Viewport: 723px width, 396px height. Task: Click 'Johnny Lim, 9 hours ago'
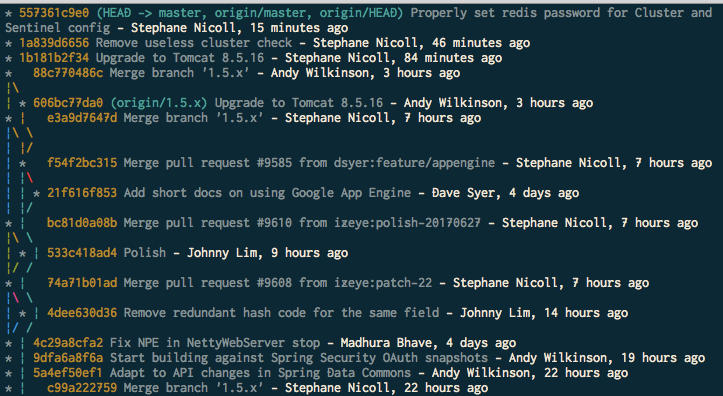coord(267,253)
